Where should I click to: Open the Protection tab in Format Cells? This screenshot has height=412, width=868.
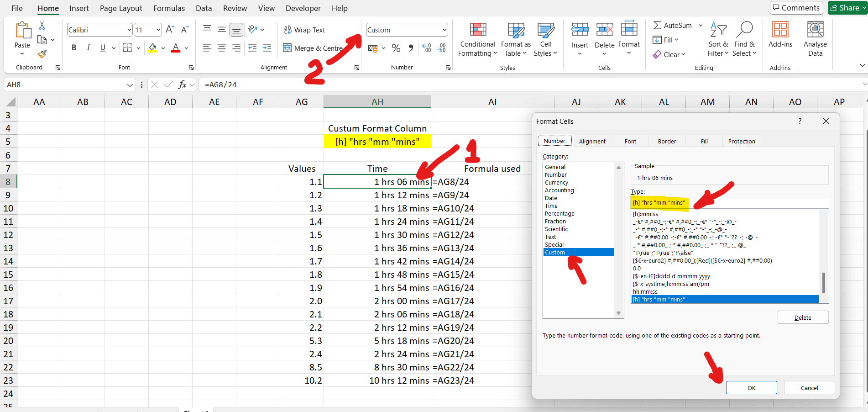(x=741, y=141)
